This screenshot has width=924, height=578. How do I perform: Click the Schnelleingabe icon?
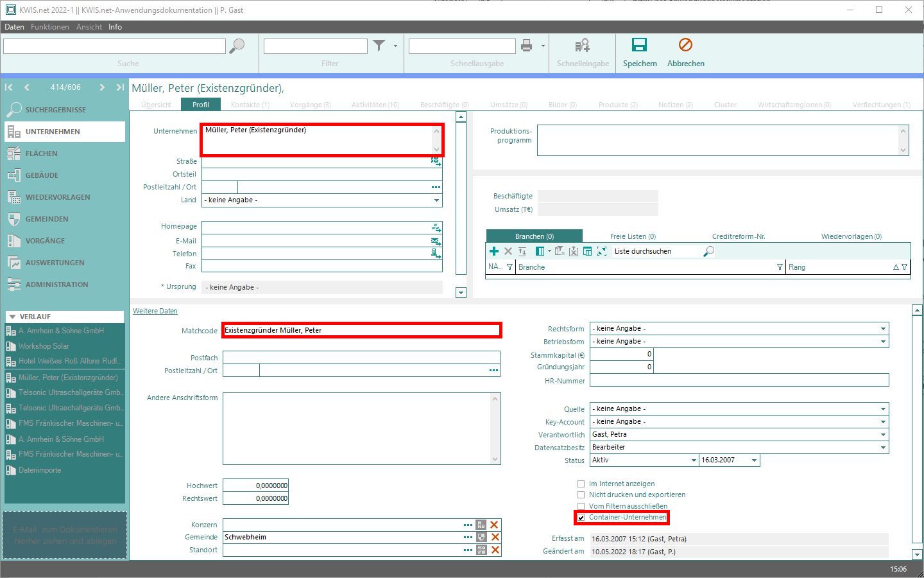582,46
